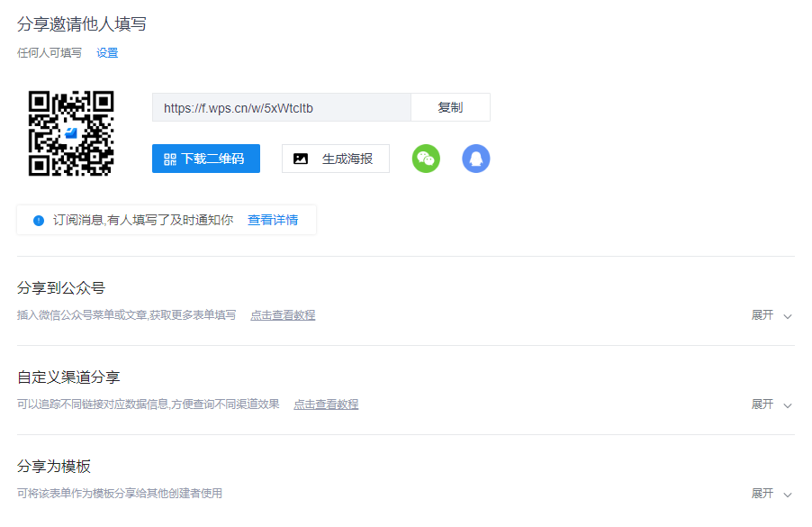Click the QR code image
The height and width of the screenshot is (527, 812).
coord(71,133)
